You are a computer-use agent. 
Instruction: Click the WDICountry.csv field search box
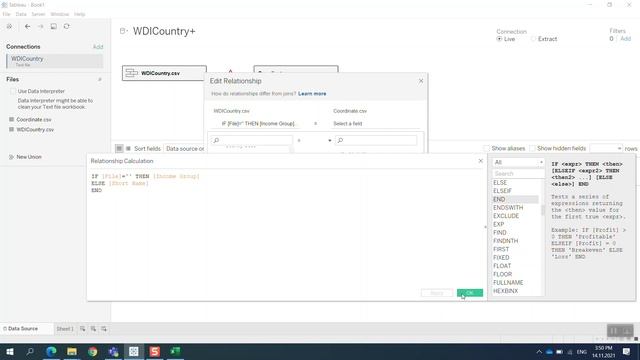click(x=251, y=140)
